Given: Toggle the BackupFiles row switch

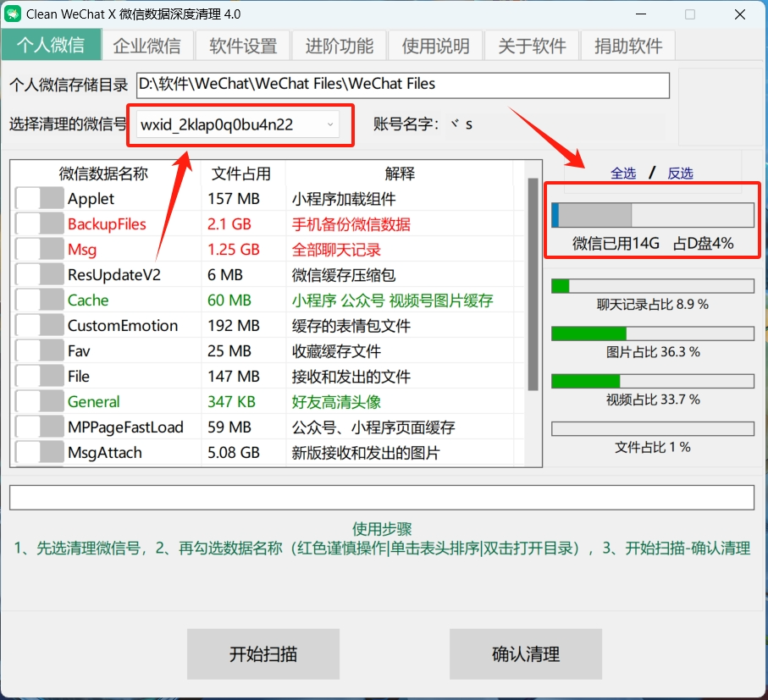Looking at the screenshot, I should pyautogui.click(x=40, y=224).
